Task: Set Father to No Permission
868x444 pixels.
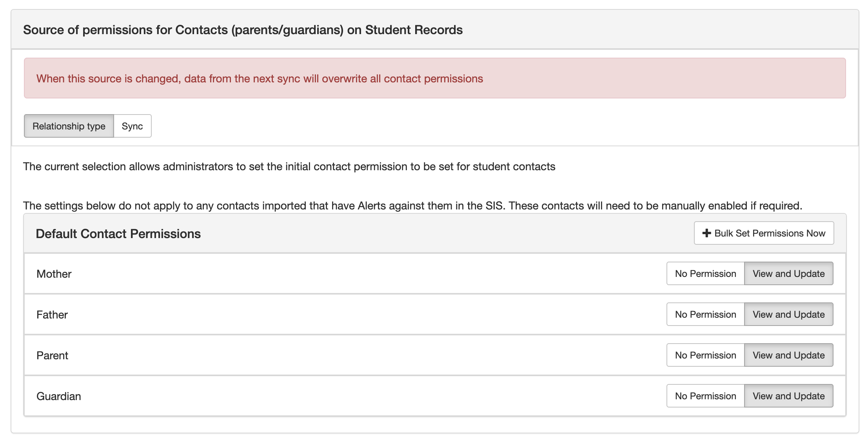Action: [705, 314]
